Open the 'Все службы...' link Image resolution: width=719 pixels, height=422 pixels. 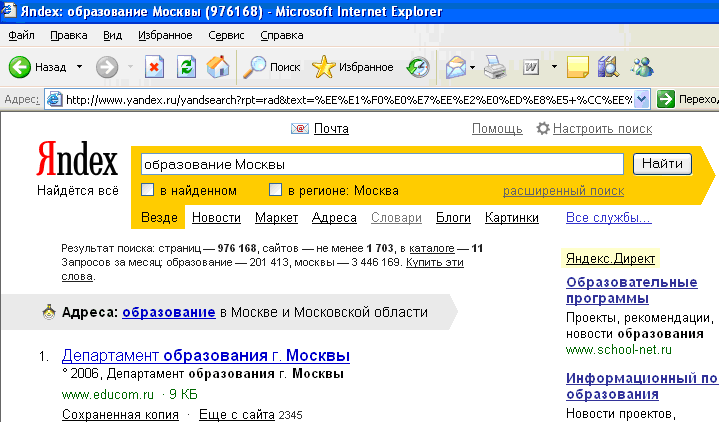608,217
